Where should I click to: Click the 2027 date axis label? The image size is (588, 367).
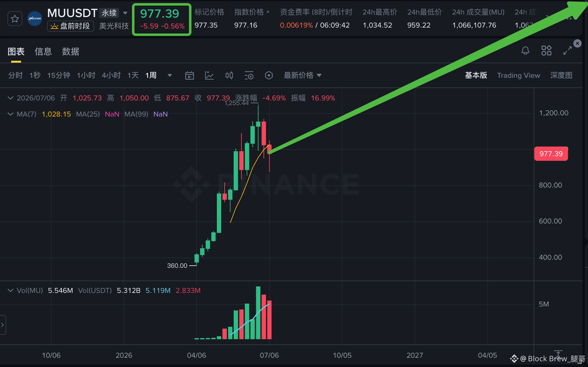tap(415, 355)
